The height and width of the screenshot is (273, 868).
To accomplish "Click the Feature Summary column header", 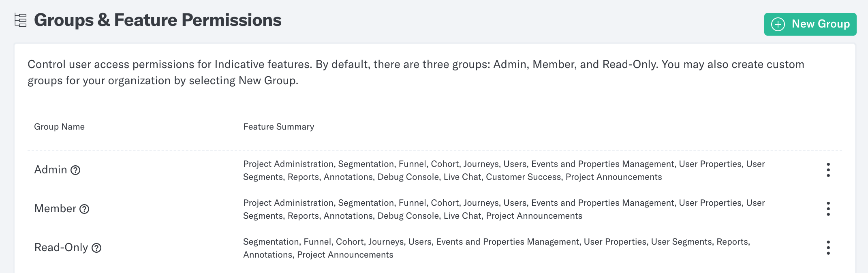I will click(278, 127).
